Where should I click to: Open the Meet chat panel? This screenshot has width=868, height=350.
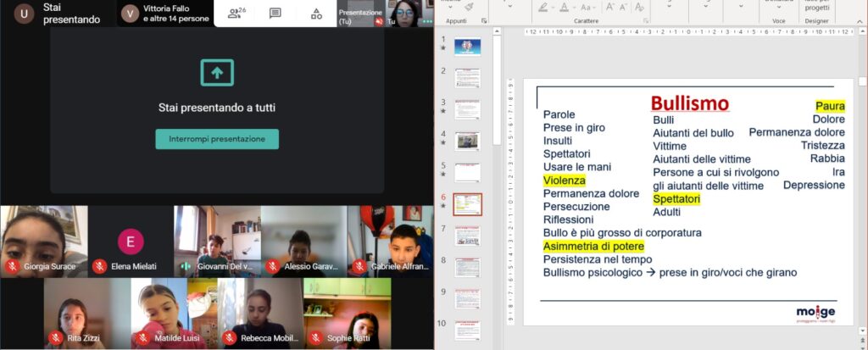(x=275, y=13)
